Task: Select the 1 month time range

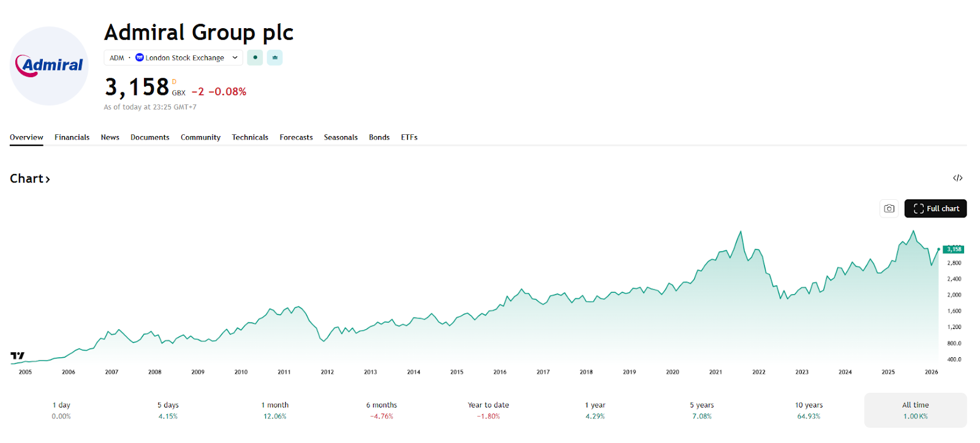Action: point(275,410)
